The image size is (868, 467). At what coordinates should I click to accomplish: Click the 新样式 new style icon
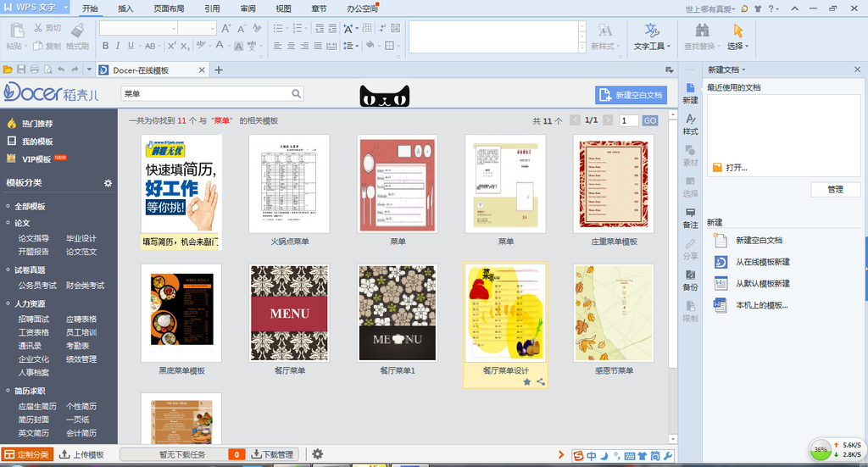(x=605, y=31)
